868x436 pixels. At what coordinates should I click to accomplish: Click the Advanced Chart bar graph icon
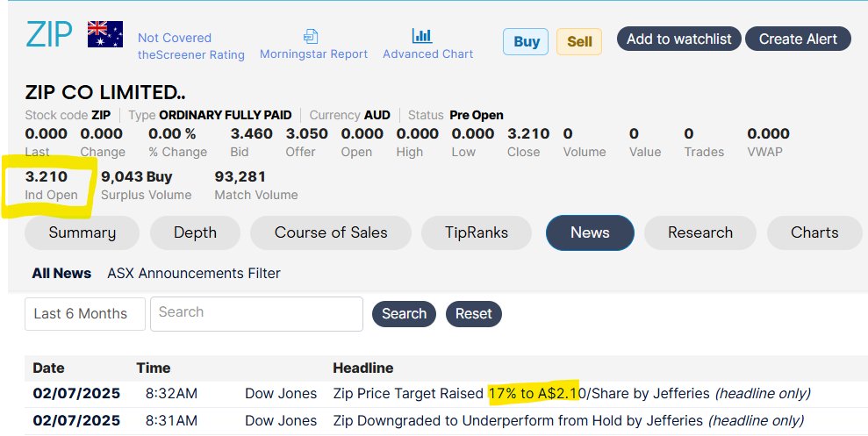point(422,36)
